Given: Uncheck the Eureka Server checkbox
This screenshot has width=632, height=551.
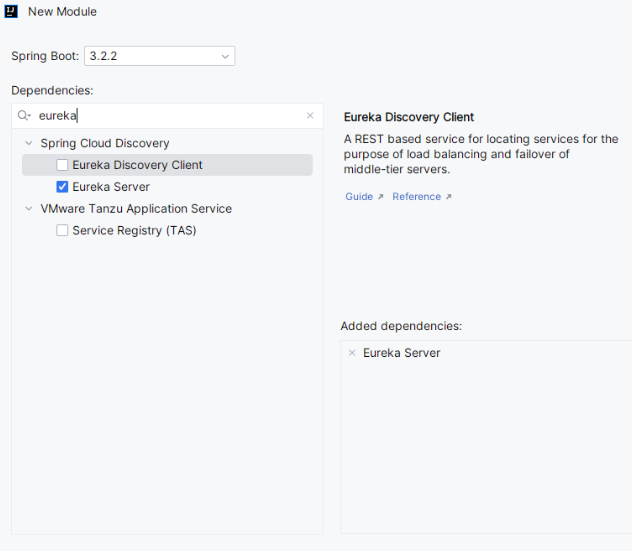Looking at the screenshot, I should pos(62,187).
